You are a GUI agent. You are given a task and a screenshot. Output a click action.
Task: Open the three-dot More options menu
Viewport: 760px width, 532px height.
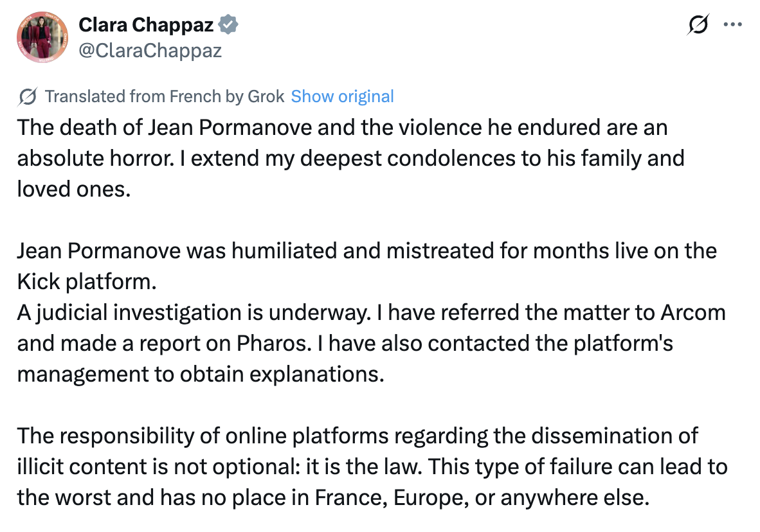[732, 24]
